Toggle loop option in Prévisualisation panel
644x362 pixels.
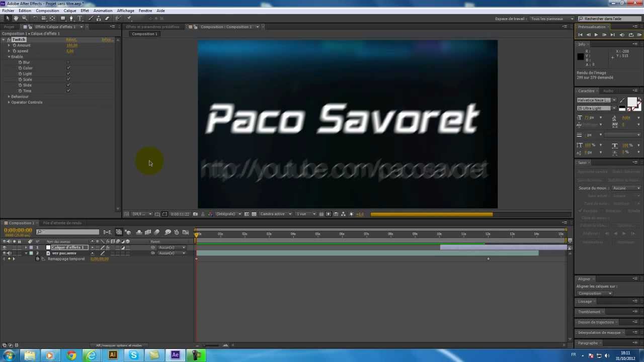(630, 35)
